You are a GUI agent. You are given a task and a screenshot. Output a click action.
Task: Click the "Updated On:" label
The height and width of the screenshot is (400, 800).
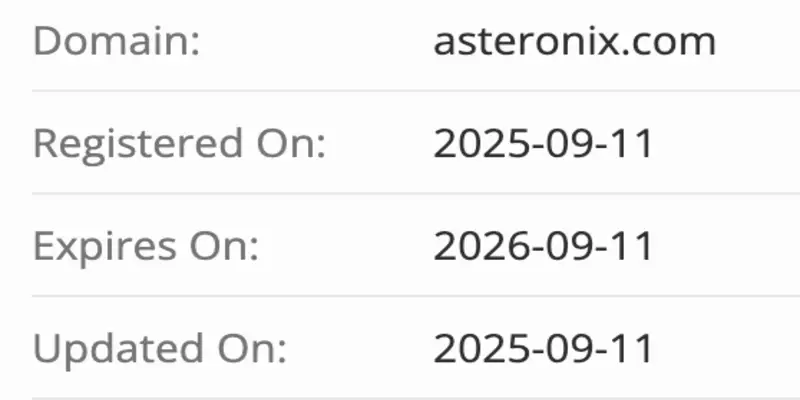[x=160, y=348]
